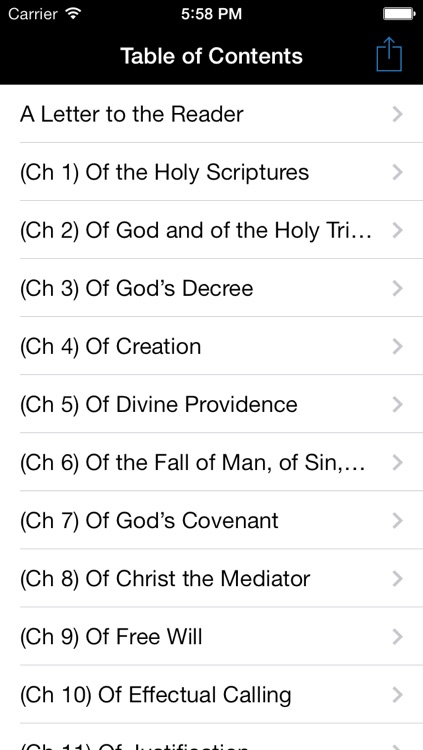Select Ch 5 Of Divine Providence
The width and height of the screenshot is (423, 750).
(x=212, y=405)
